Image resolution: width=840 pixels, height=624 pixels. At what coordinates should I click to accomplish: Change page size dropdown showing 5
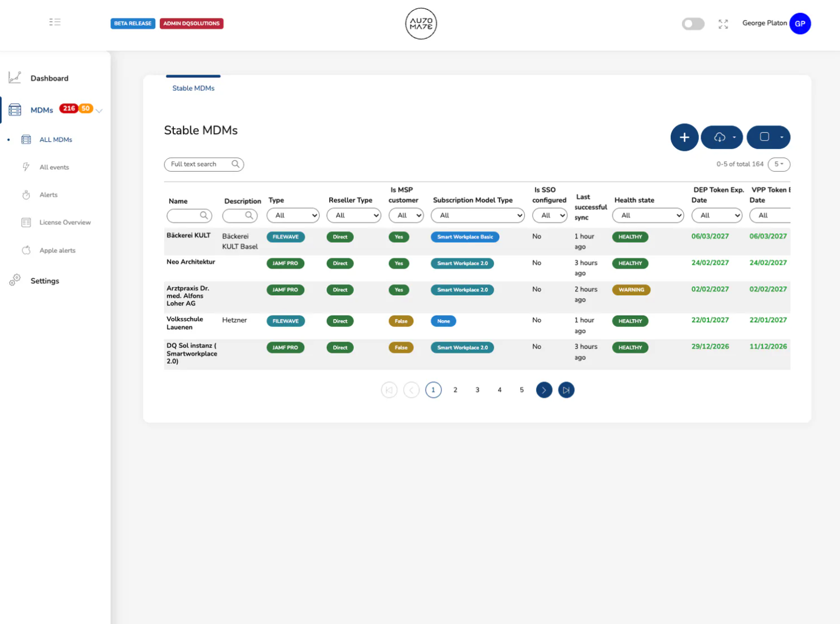(x=779, y=164)
